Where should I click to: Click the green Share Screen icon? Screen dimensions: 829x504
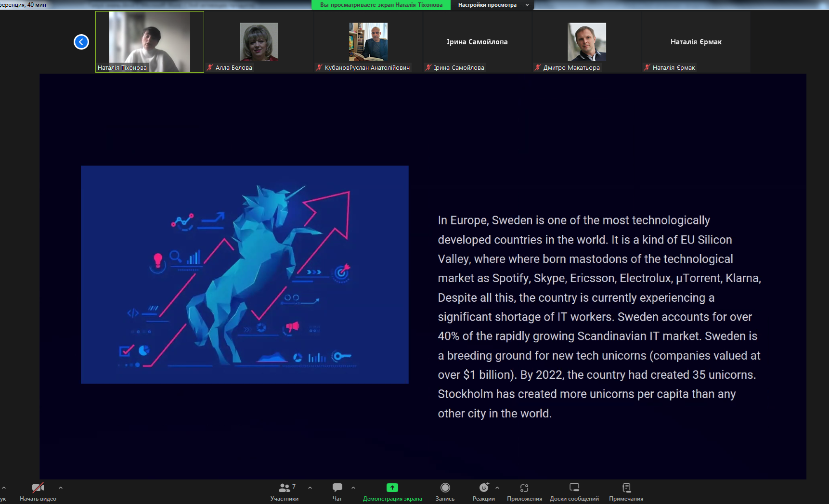392,488
